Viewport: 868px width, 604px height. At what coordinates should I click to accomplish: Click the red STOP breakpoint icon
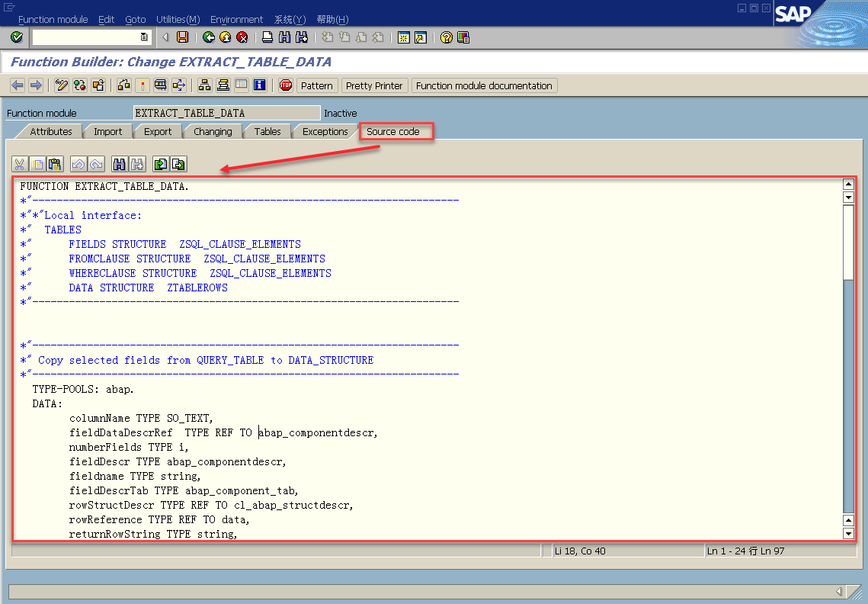tap(286, 85)
